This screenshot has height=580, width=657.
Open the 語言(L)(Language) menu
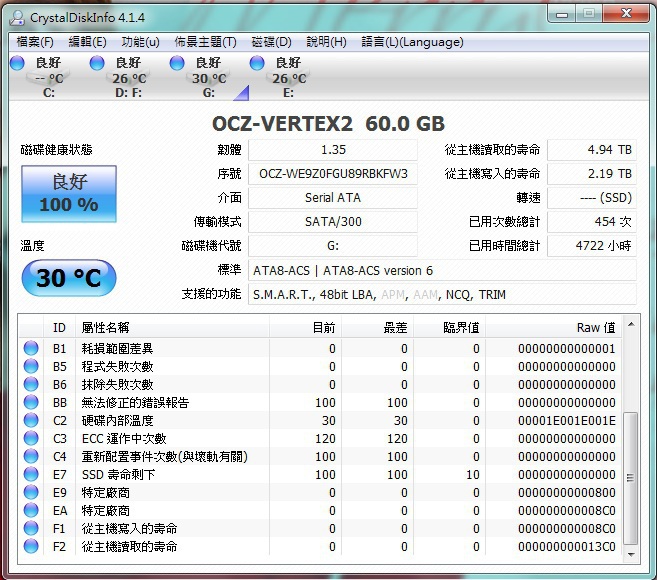[412, 42]
